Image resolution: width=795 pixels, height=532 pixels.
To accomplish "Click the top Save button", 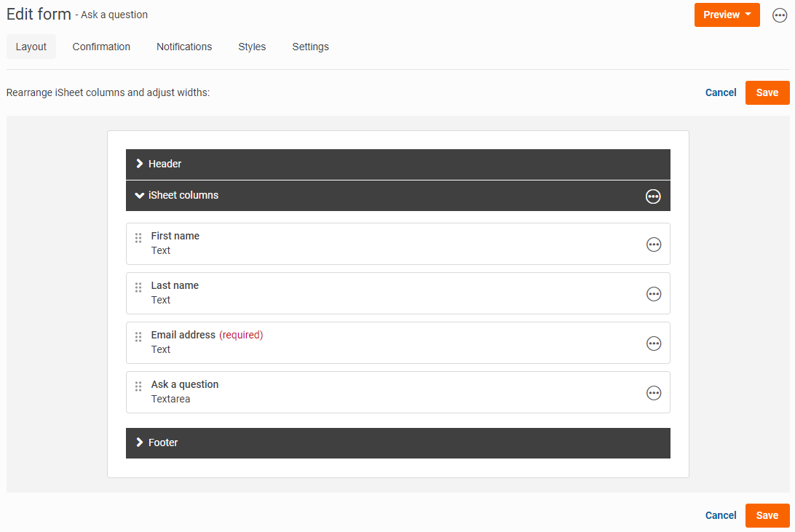I will point(767,92).
